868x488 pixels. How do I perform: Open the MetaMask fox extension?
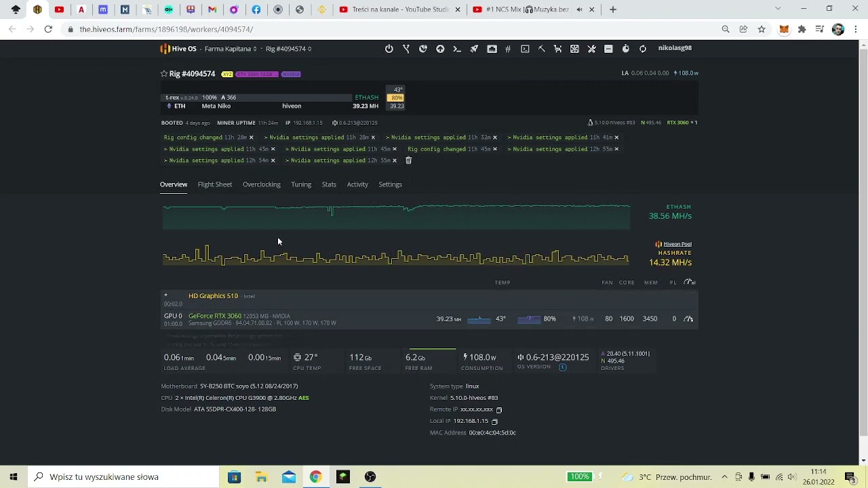[784, 29]
